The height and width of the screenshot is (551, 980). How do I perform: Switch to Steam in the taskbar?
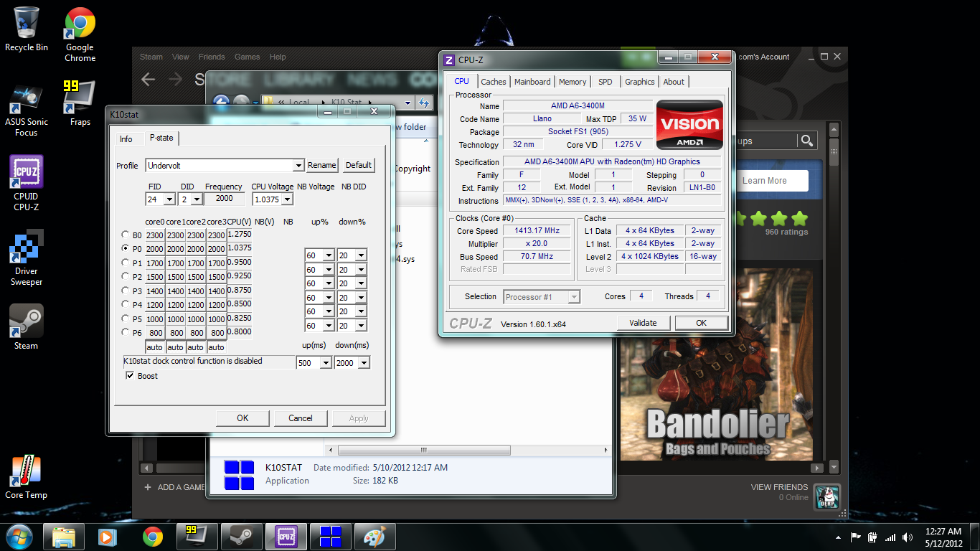(x=240, y=536)
